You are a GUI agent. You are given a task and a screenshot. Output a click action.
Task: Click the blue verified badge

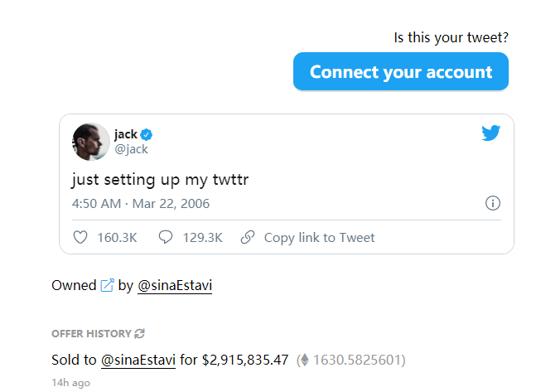coord(147,134)
